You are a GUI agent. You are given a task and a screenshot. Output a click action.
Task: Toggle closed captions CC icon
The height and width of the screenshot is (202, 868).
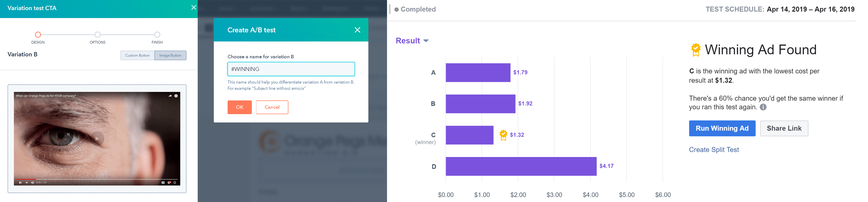[x=163, y=182]
